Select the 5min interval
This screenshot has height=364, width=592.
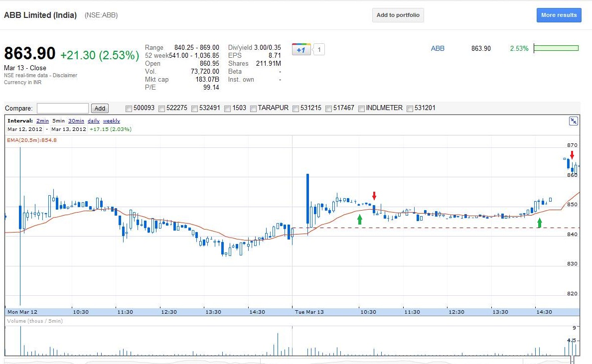(58, 121)
